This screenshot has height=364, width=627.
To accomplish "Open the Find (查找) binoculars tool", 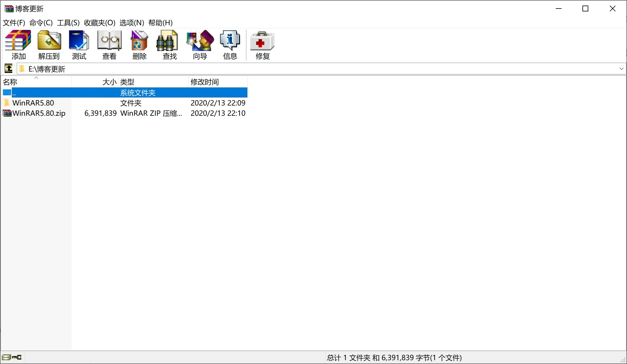I will 167,40.
